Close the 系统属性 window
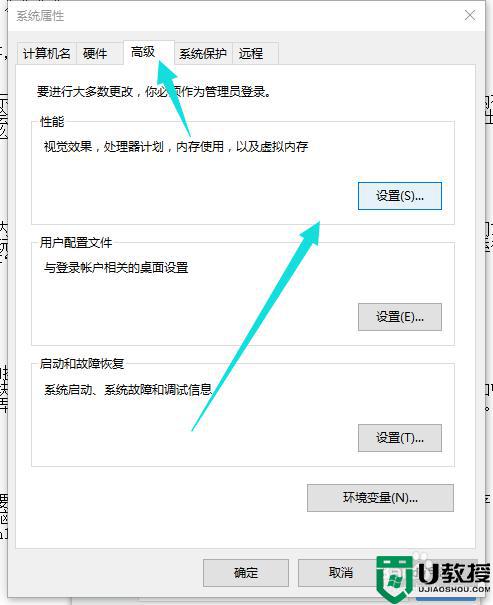This screenshot has width=493, height=605. point(470,15)
